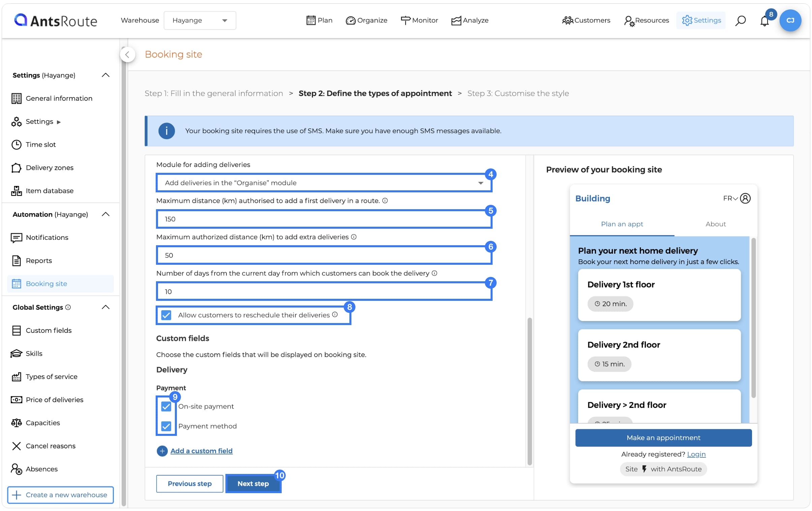812x511 pixels.
Task: Open the Monitor menu
Action: click(419, 20)
